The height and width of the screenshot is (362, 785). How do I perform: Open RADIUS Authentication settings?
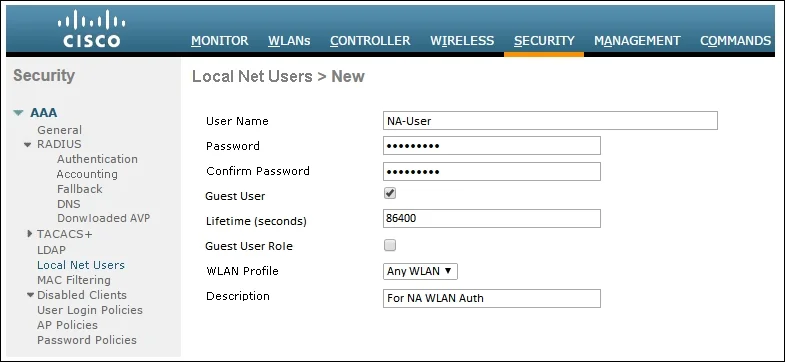tap(97, 159)
